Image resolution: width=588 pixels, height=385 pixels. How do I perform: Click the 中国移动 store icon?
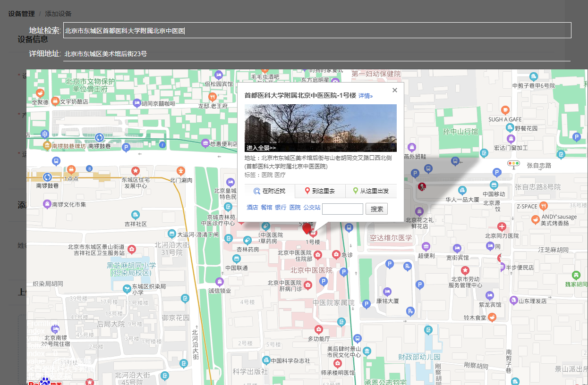pyautogui.click(x=494, y=185)
